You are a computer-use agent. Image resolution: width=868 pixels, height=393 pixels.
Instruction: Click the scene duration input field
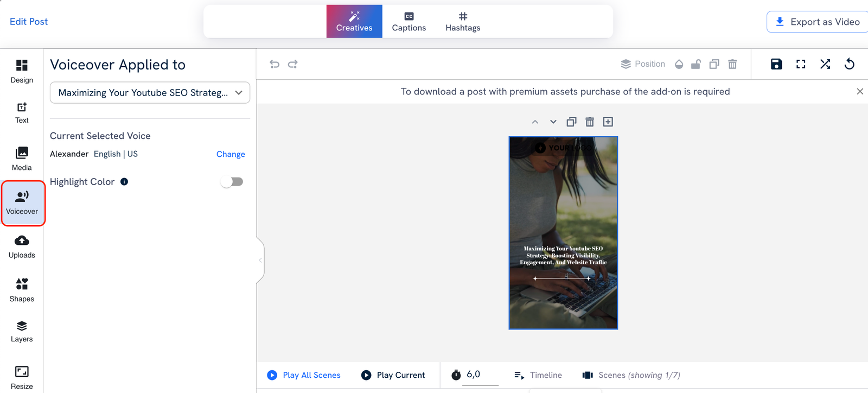tap(480, 375)
